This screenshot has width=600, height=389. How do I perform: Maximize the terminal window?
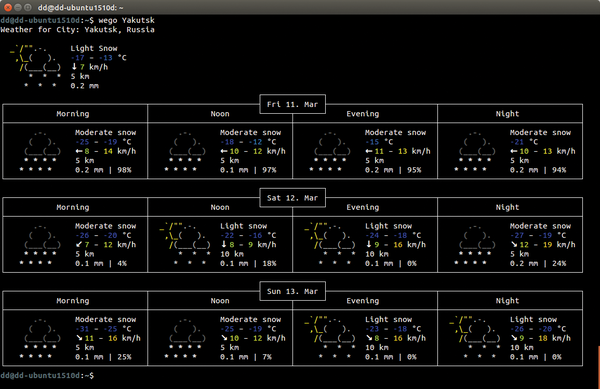[x=28, y=7]
